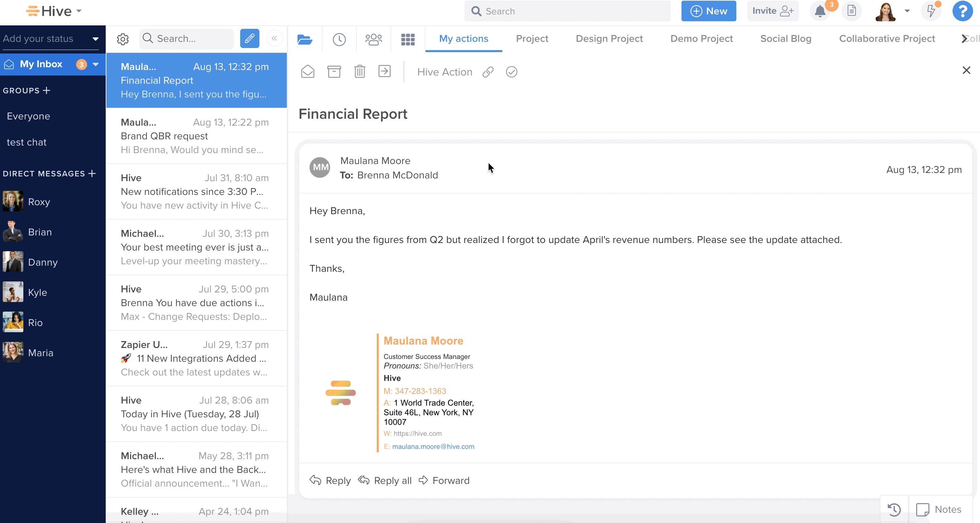Open the clock history icon at bottom

pyautogui.click(x=894, y=509)
